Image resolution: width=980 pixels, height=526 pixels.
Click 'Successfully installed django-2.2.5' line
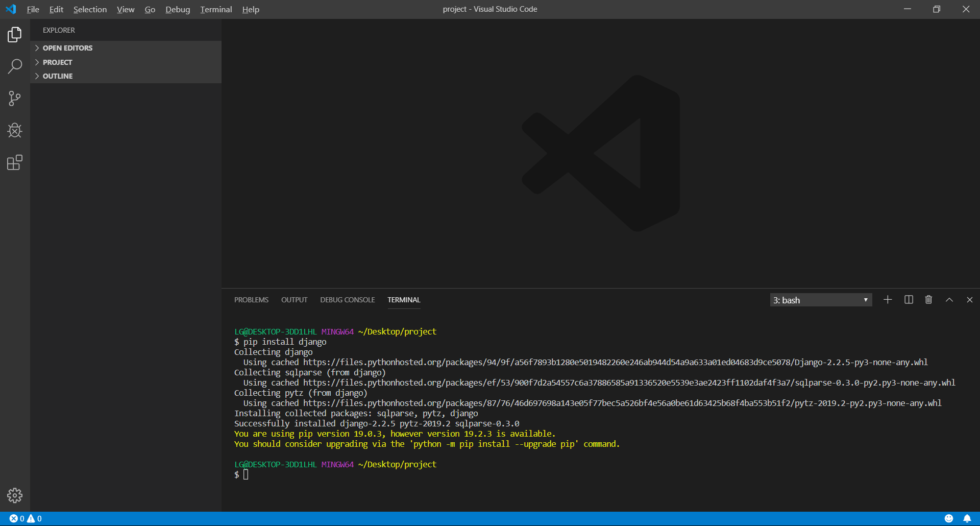377,423
